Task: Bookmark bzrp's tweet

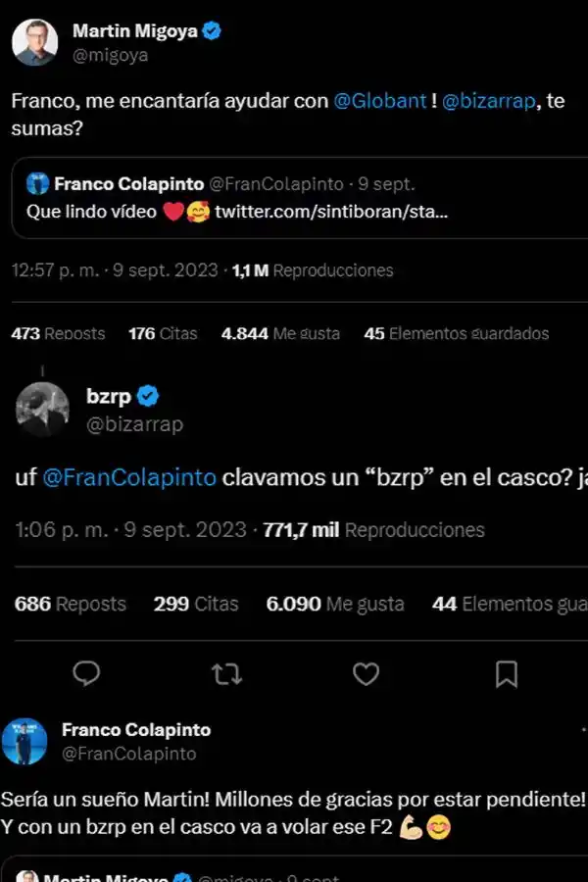Action: 506,675
